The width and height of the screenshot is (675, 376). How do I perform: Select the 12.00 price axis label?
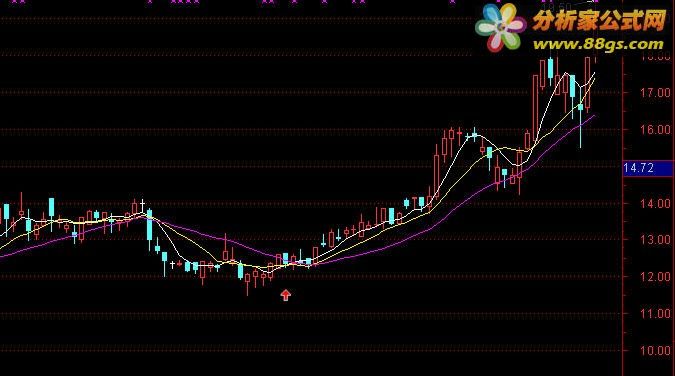tap(655, 277)
